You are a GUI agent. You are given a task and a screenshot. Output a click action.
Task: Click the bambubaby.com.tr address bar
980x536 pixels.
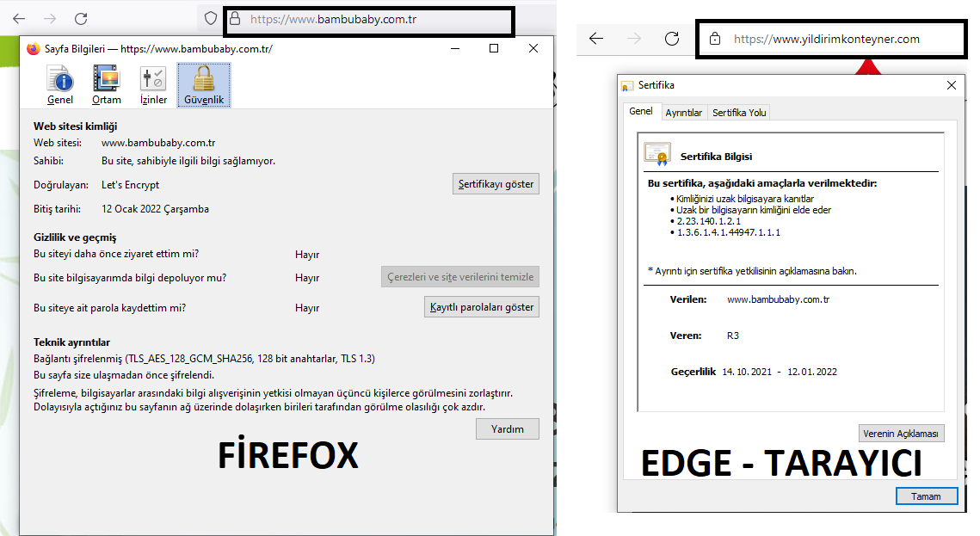[x=371, y=20]
